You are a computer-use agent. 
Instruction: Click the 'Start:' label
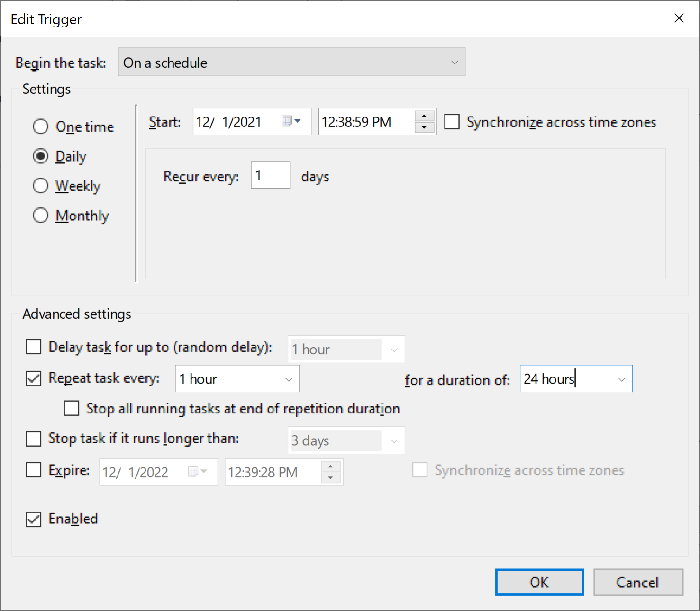(165, 122)
